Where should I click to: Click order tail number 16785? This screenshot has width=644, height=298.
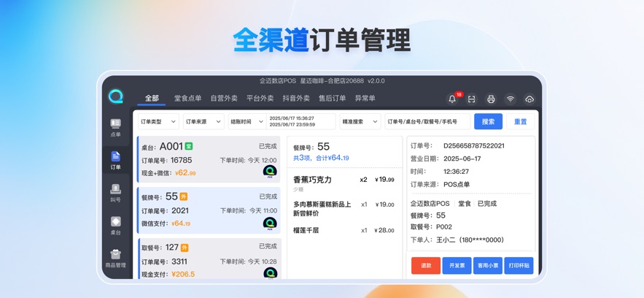tap(181, 160)
